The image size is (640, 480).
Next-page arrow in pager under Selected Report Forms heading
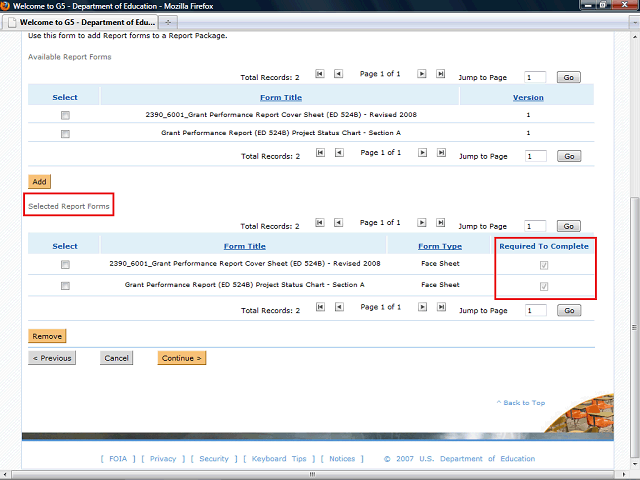click(422, 223)
